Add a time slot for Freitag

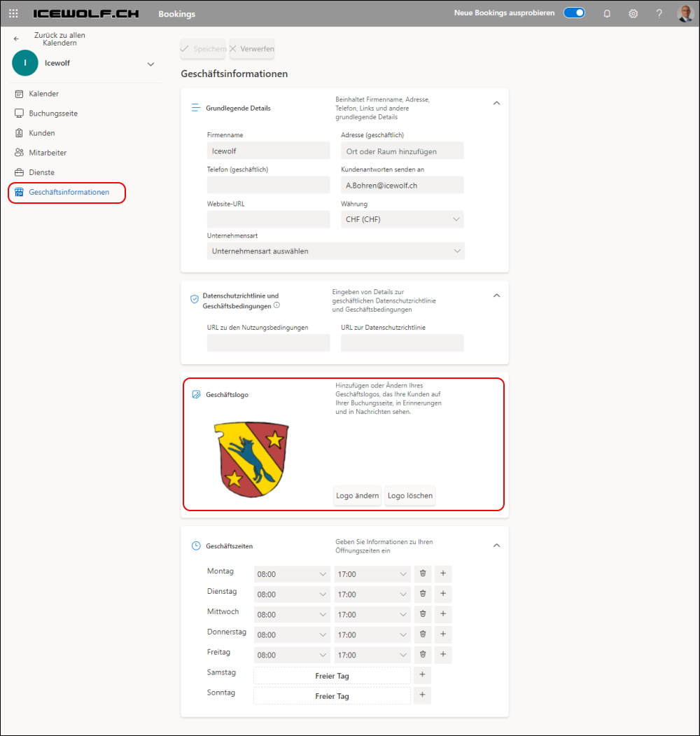click(443, 654)
